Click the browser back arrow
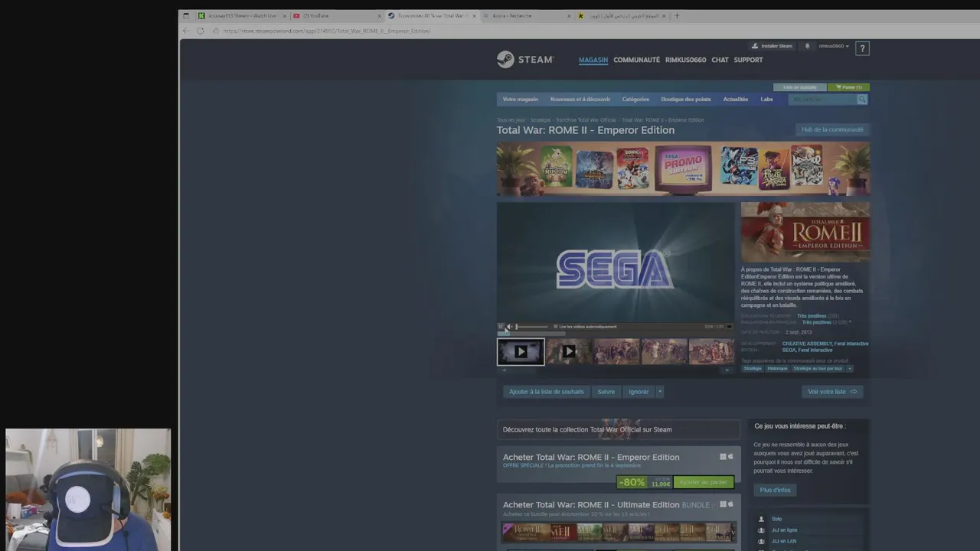This screenshot has width=980, height=551. tap(185, 31)
